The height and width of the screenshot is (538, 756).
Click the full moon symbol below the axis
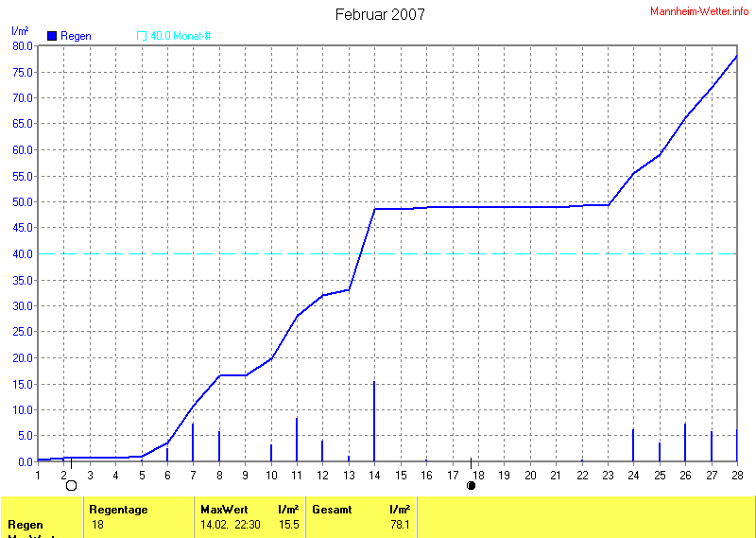click(x=71, y=485)
